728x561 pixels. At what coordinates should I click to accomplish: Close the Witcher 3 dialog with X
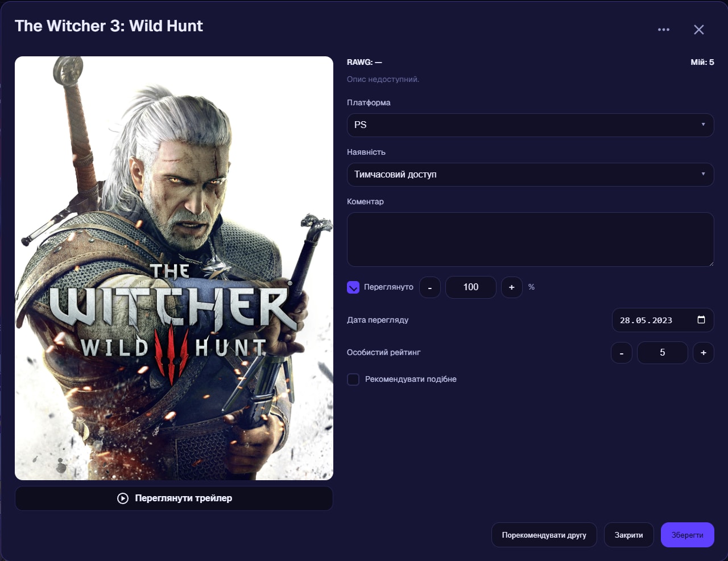[x=699, y=30]
